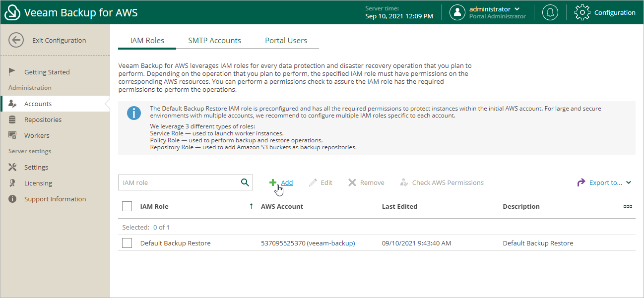The height and width of the screenshot is (298, 644).
Task: Click the Edit button label
Action: click(326, 183)
